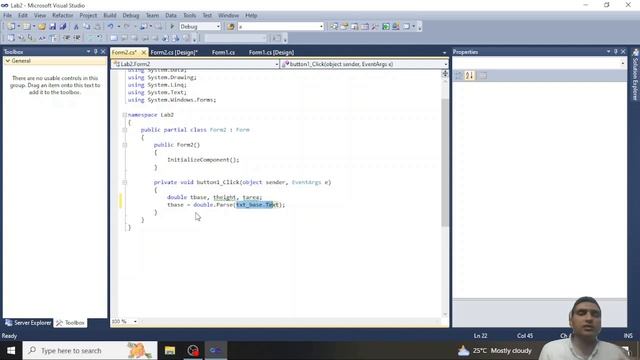Click the weather 25°C Mostly cloudy widget
The width and height of the screenshot is (640, 360).
pyautogui.click(x=495, y=351)
